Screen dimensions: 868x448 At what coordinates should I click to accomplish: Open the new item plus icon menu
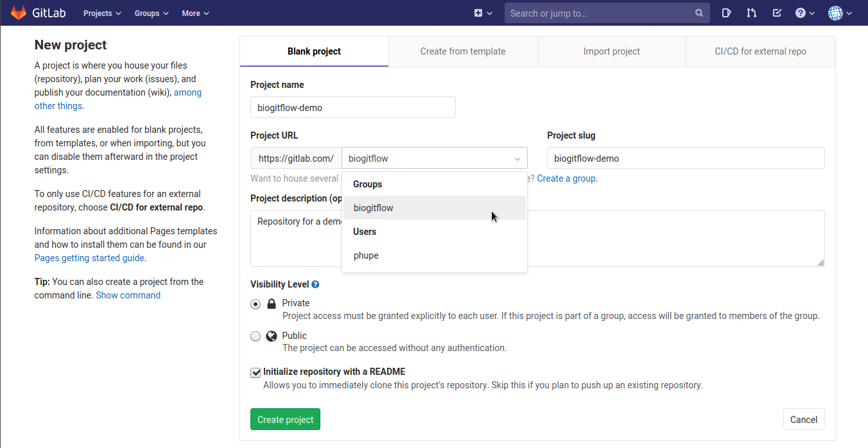coord(483,13)
